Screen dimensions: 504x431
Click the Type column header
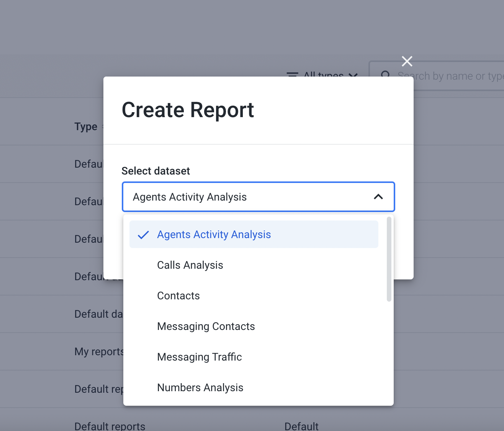point(86,126)
